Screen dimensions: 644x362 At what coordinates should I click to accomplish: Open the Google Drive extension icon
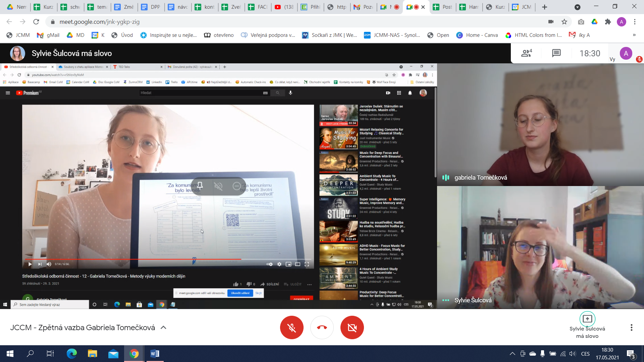pyautogui.click(x=594, y=22)
